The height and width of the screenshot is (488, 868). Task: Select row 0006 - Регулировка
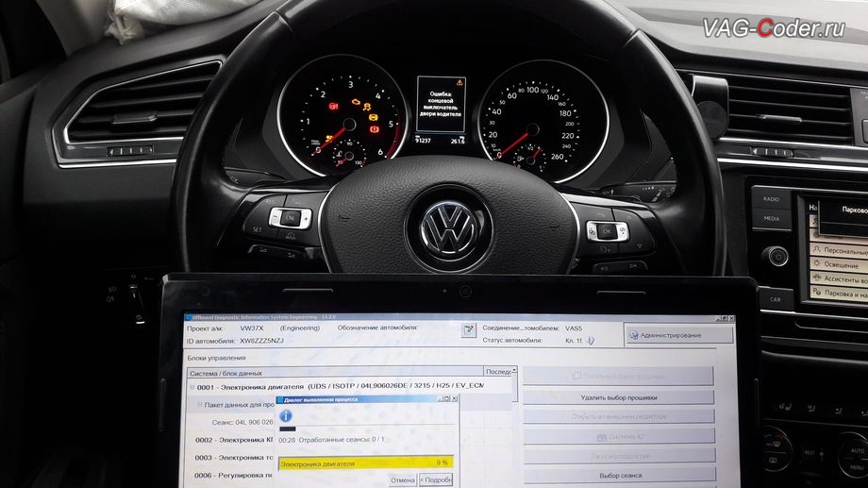pyautogui.click(x=233, y=476)
